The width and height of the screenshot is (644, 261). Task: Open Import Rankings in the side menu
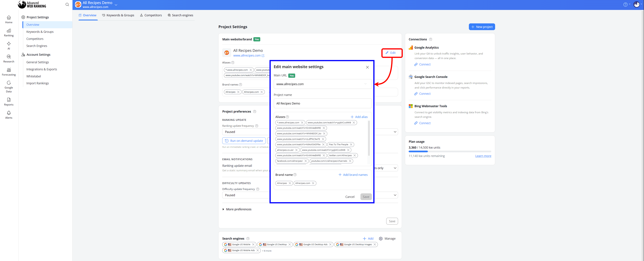pyautogui.click(x=38, y=83)
